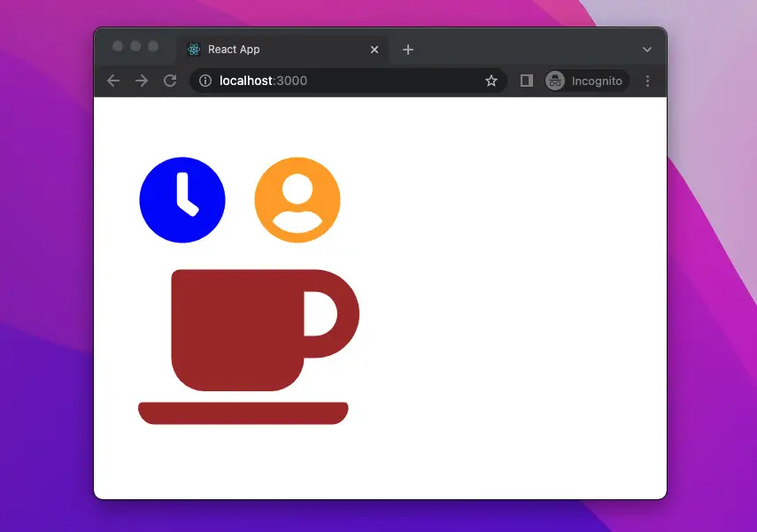
Task: View site information for localhost
Action: (205, 81)
